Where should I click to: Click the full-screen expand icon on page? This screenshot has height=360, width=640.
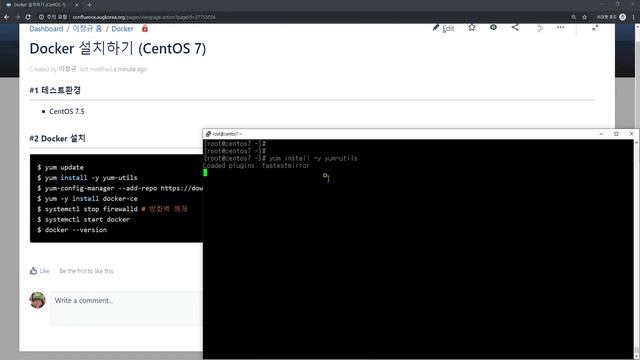(595, 28)
